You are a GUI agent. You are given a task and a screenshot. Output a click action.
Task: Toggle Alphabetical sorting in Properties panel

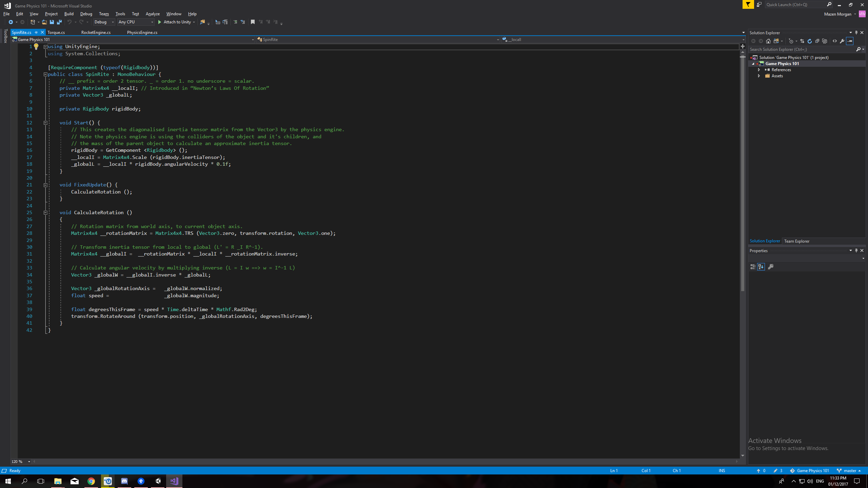coord(761,267)
